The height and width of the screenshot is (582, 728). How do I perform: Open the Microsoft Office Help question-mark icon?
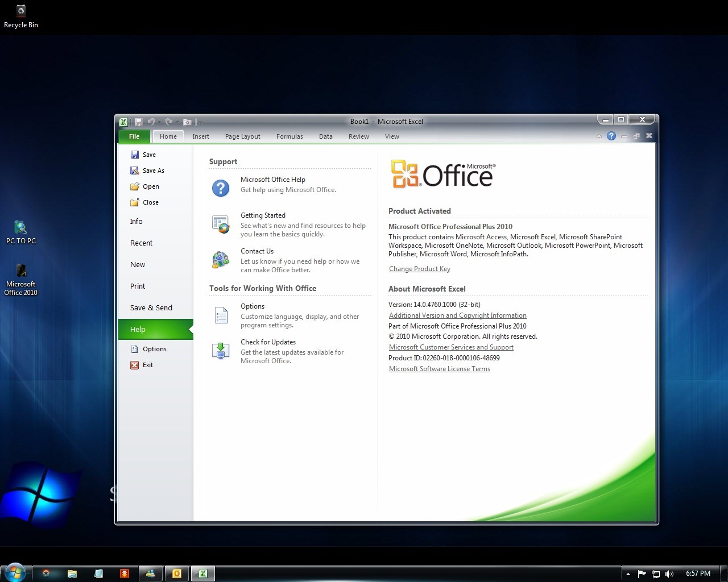[221, 188]
